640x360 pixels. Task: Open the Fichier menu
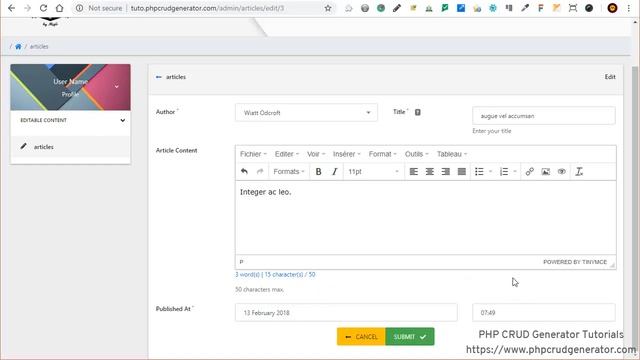click(x=253, y=154)
